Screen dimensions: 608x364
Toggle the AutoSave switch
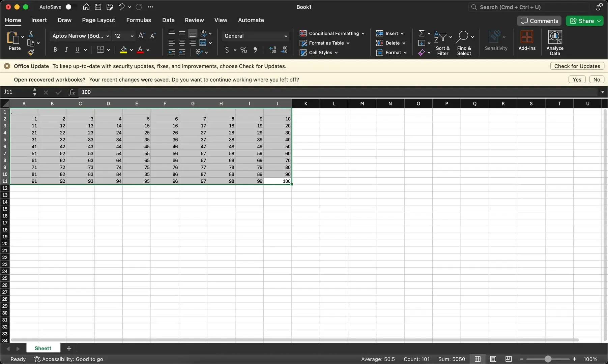[x=70, y=7]
